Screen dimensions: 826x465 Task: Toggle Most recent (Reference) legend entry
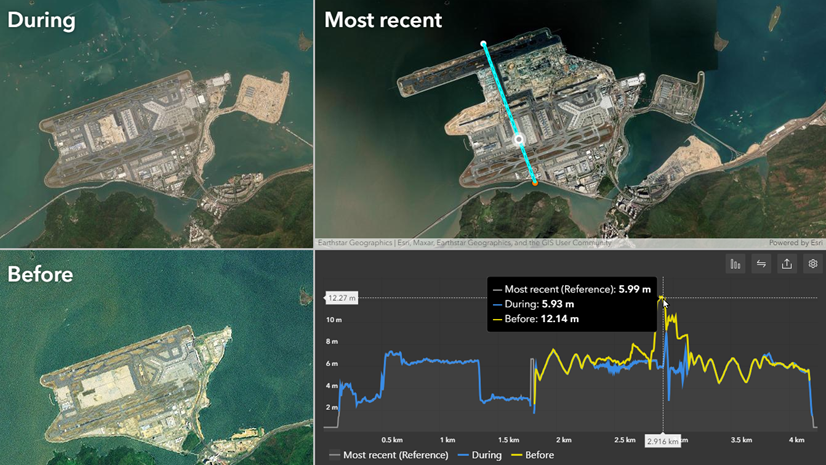[x=389, y=455]
